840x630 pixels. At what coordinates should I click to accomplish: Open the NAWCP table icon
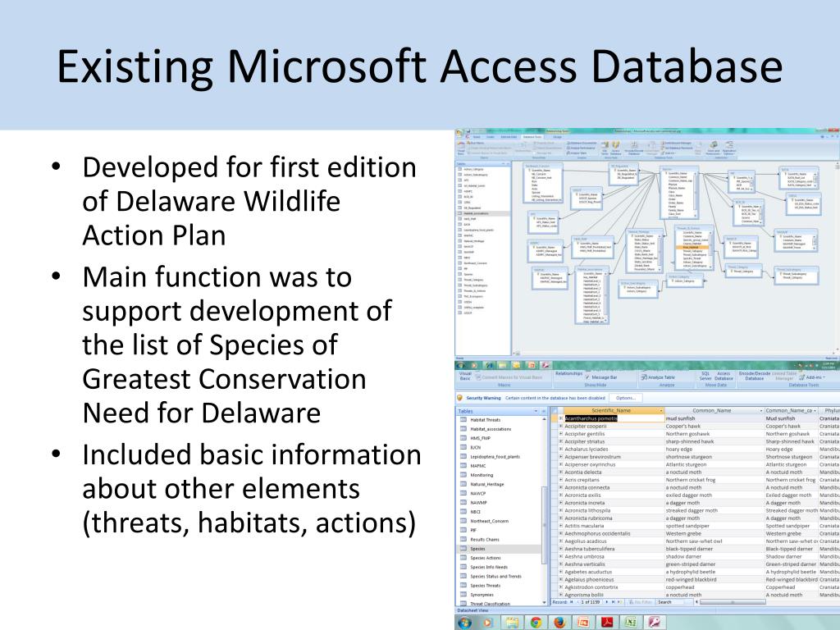coord(463,493)
